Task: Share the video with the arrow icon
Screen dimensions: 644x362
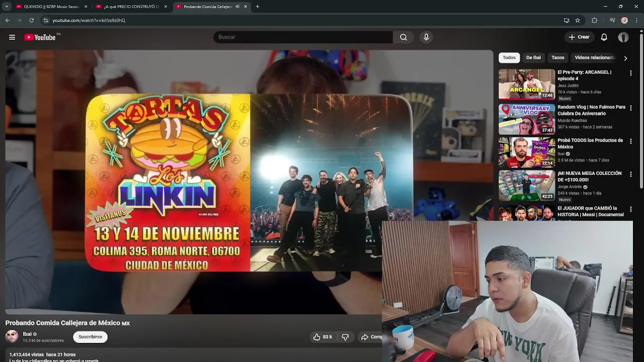Action: pyautogui.click(x=365, y=337)
